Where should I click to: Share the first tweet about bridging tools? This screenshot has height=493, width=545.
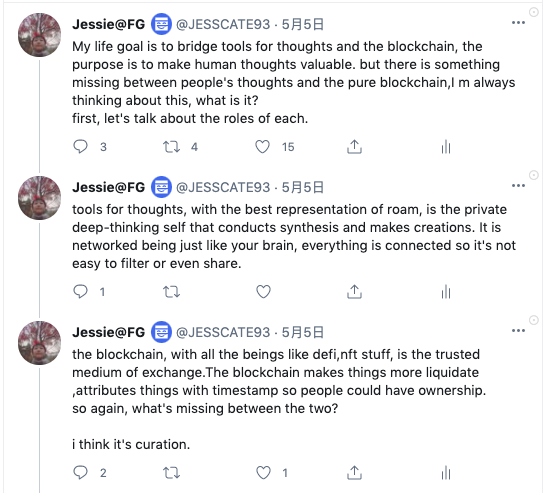[x=354, y=147]
